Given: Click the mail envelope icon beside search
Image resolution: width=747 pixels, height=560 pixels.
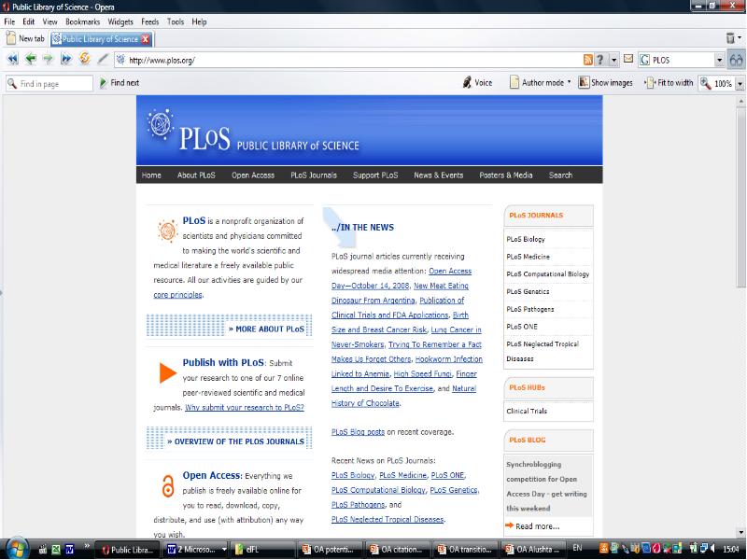Looking at the screenshot, I should (x=628, y=60).
